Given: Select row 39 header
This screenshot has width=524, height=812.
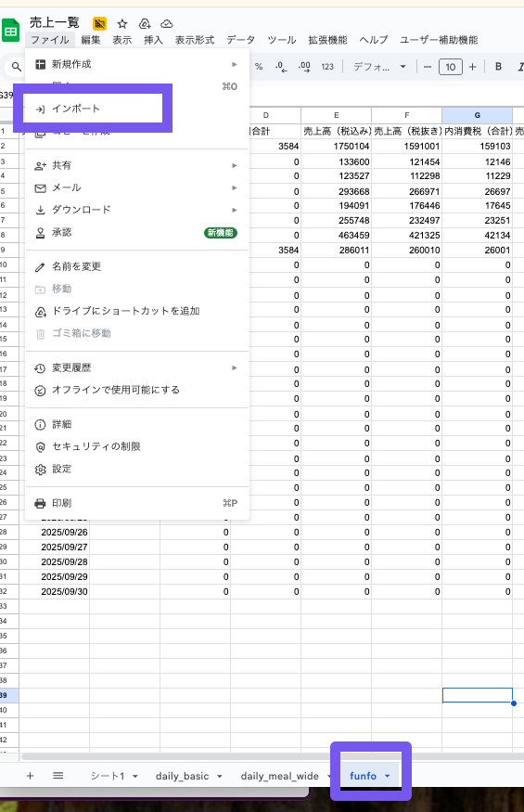Looking at the screenshot, I should (7, 695).
